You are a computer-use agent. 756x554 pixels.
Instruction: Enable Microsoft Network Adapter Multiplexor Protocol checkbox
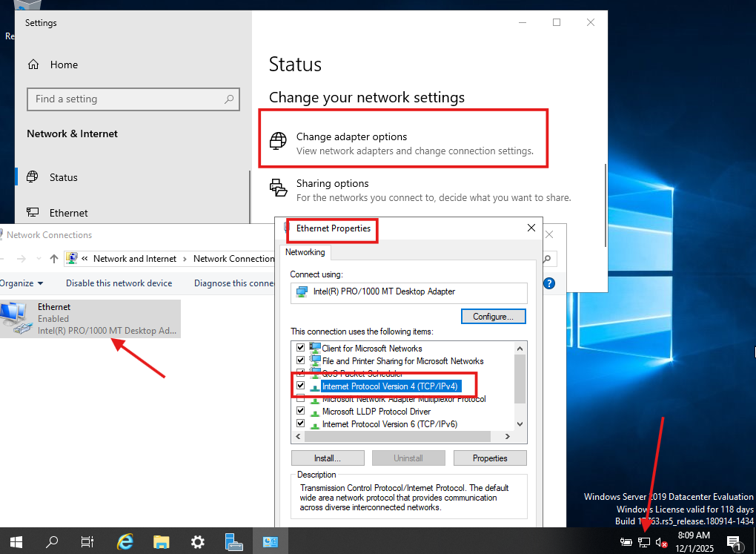(300, 398)
